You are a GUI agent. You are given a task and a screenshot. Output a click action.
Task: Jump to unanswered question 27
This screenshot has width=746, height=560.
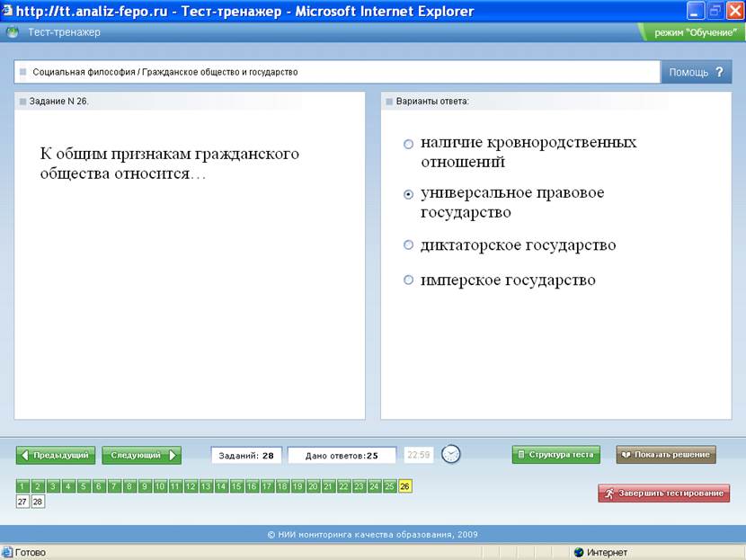tap(22, 502)
